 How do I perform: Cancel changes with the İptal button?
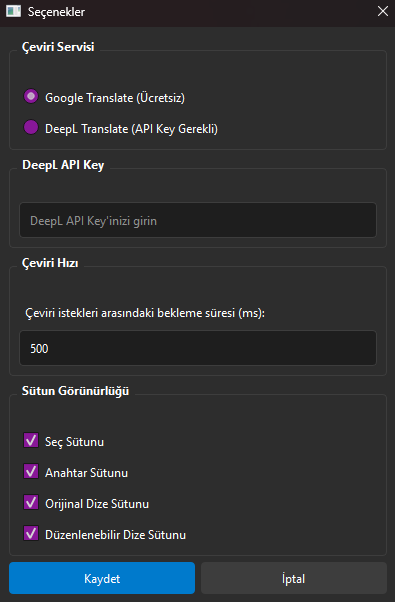point(294,578)
